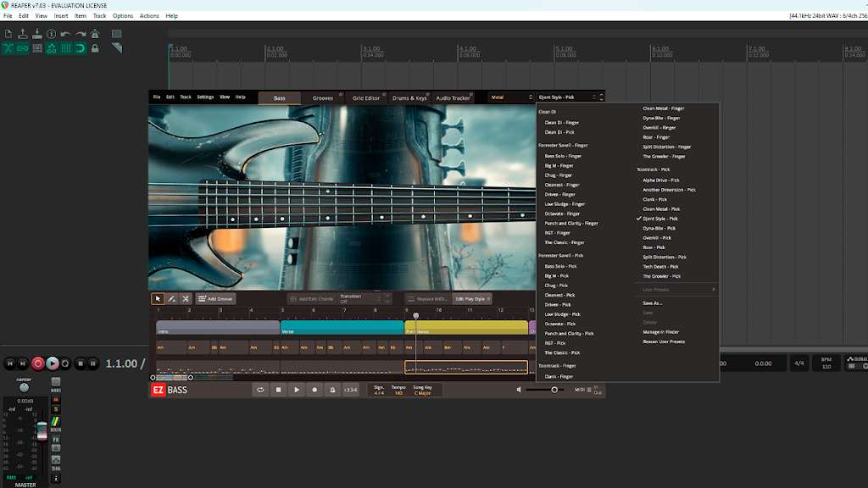Viewport: 868px width, 488px height.
Task: Open REAPER's Options menu
Action: click(x=123, y=16)
